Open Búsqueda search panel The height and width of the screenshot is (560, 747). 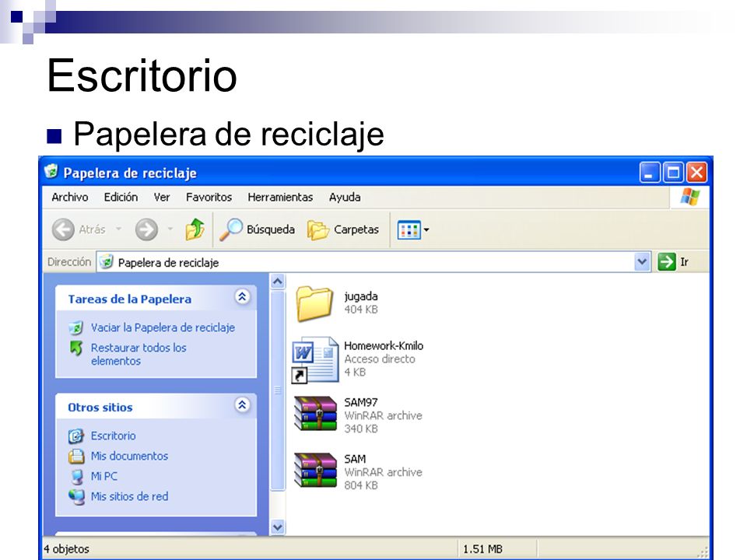[x=258, y=229]
